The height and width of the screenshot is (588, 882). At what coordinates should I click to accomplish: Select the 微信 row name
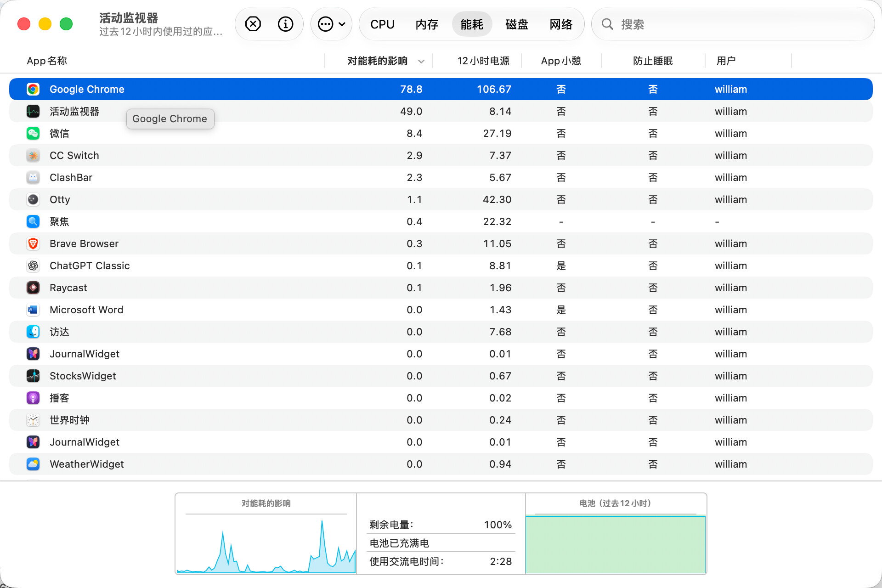(x=59, y=133)
